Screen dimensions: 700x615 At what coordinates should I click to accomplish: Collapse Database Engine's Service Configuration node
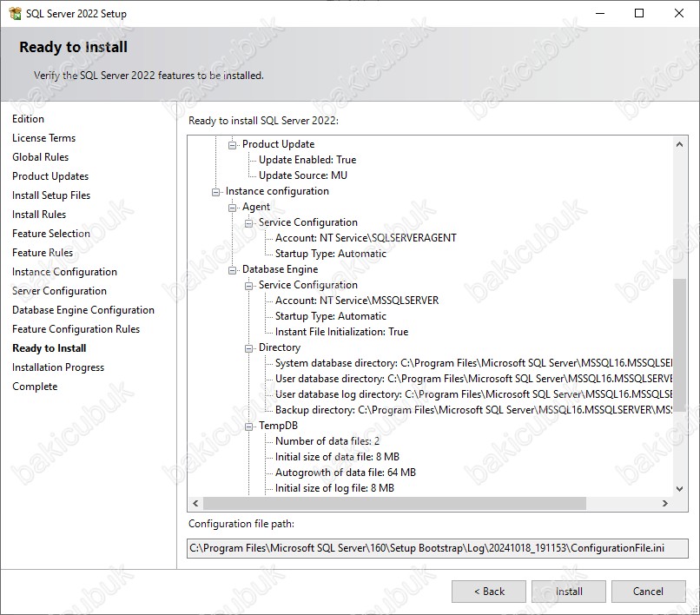click(248, 286)
